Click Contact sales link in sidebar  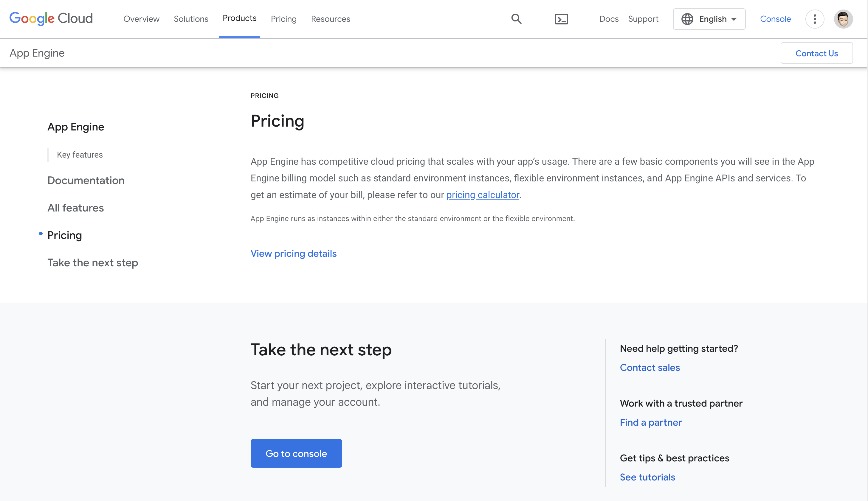pos(650,367)
